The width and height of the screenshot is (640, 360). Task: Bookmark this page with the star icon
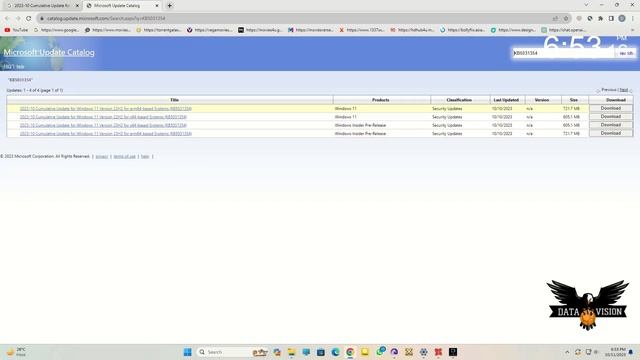[566, 18]
